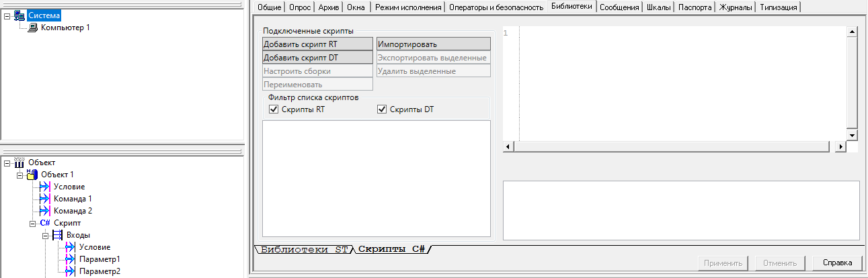Switch to the Архив tab
Screen dimensions: 868x278
pyautogui.click(x=329, y=7)
